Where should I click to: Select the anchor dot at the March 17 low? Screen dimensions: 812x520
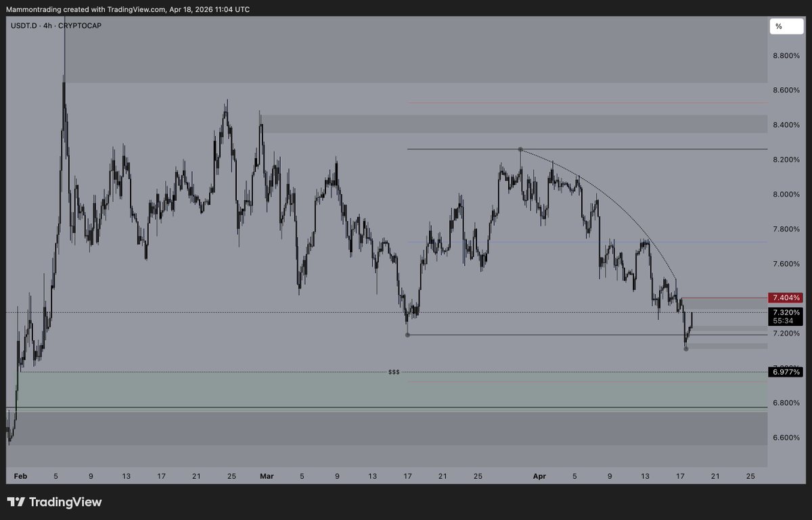(x=407, y=335)
